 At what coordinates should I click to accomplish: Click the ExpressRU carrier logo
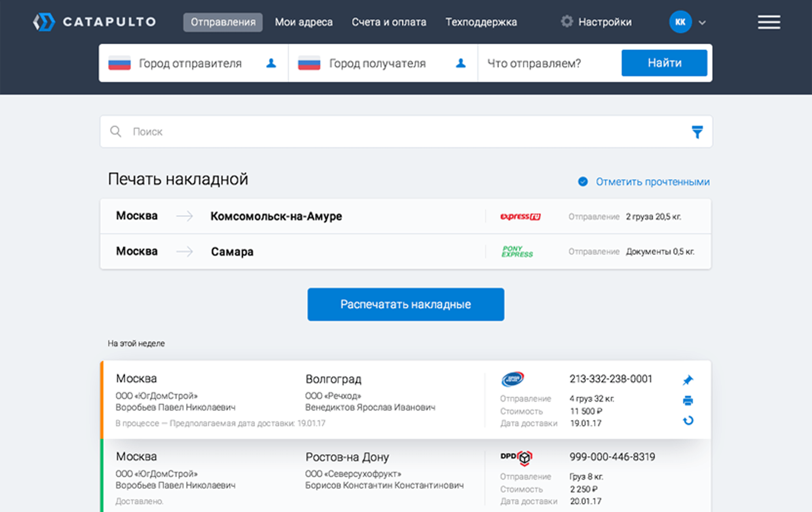(520, 217)
